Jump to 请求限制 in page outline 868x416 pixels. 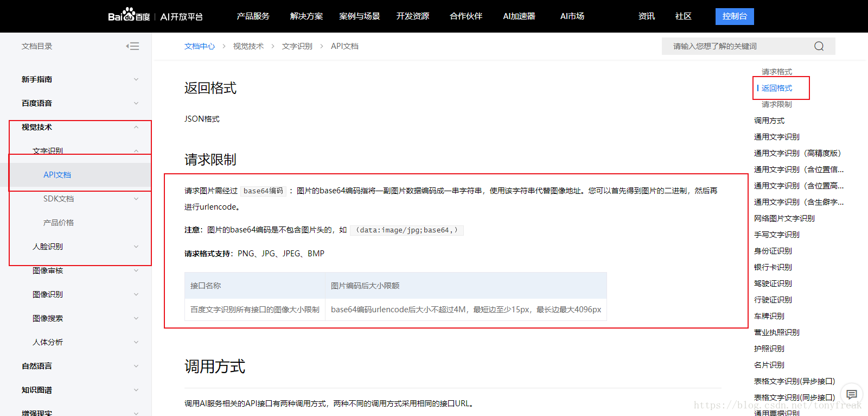click(x=777, y=104)
